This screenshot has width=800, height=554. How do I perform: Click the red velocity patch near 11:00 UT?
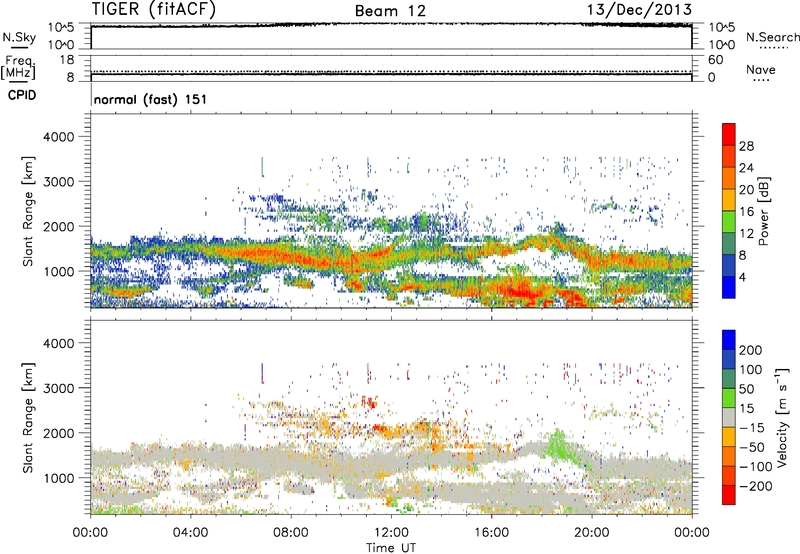tap(369, 402)
